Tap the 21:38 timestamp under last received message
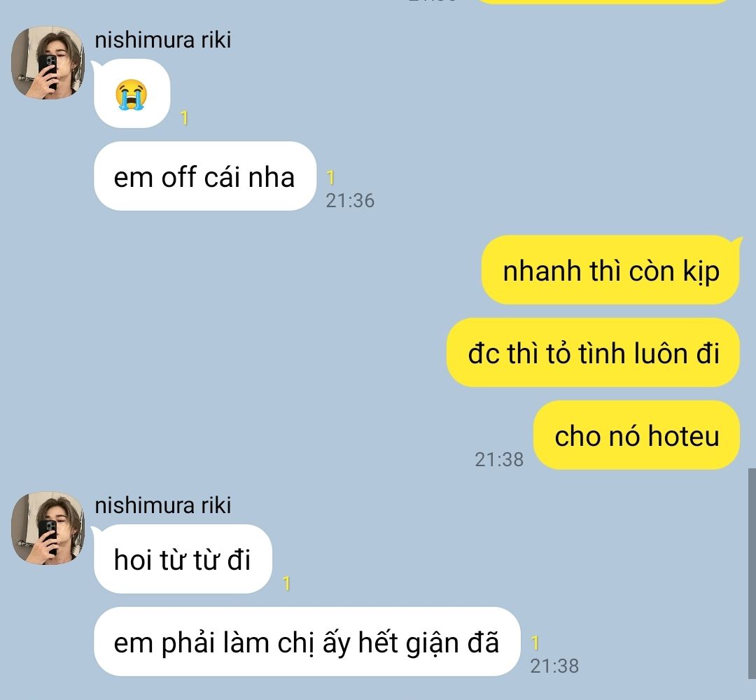Screen dimensions: 756x700 click(x=554, y=666)
